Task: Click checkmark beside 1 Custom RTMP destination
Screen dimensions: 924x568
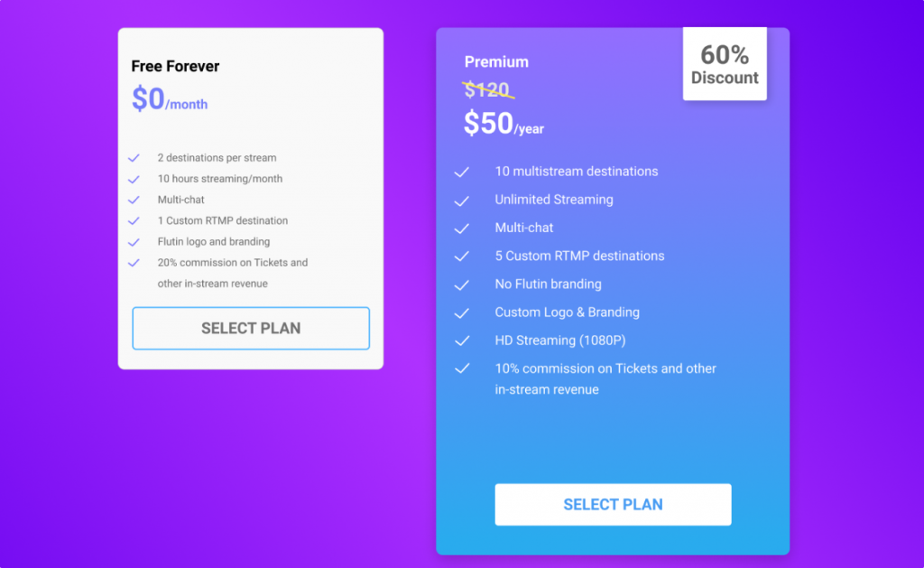Action: (x=134, y=221)
